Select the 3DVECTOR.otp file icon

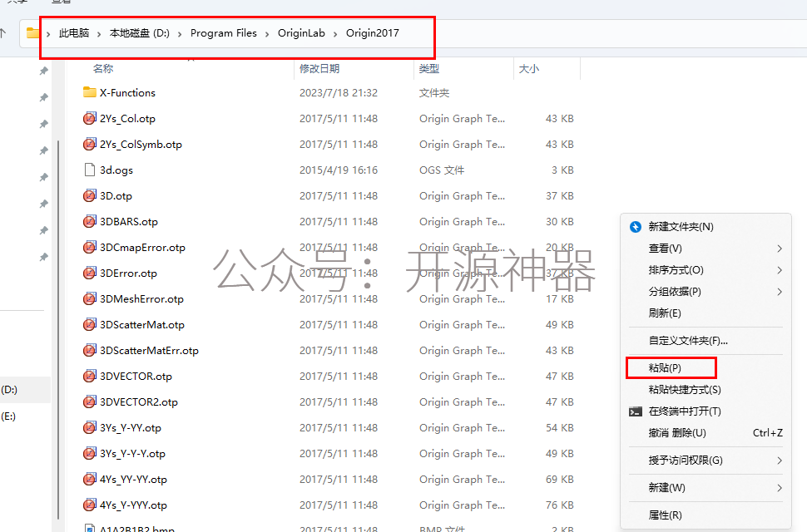click(x=90, y=376)
